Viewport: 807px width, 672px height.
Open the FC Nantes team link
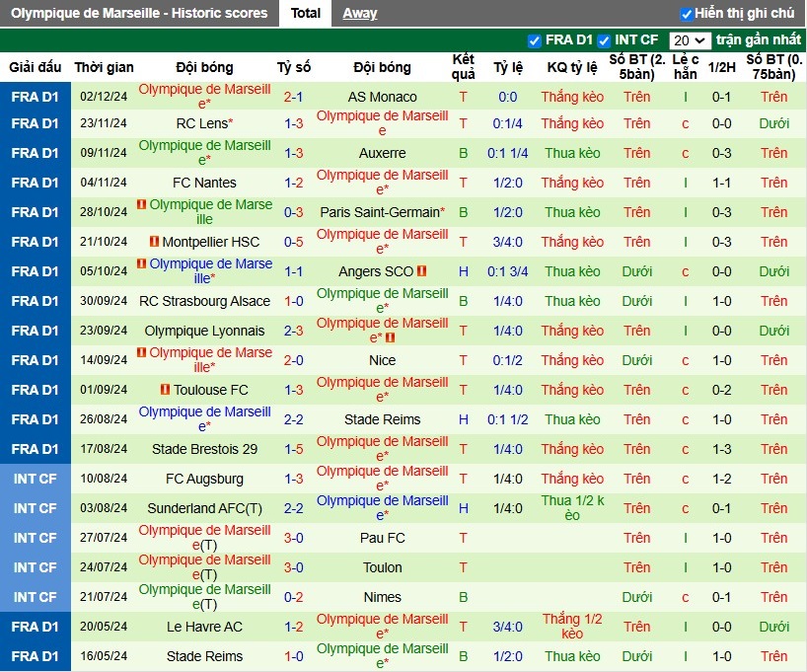click(204, 183)
